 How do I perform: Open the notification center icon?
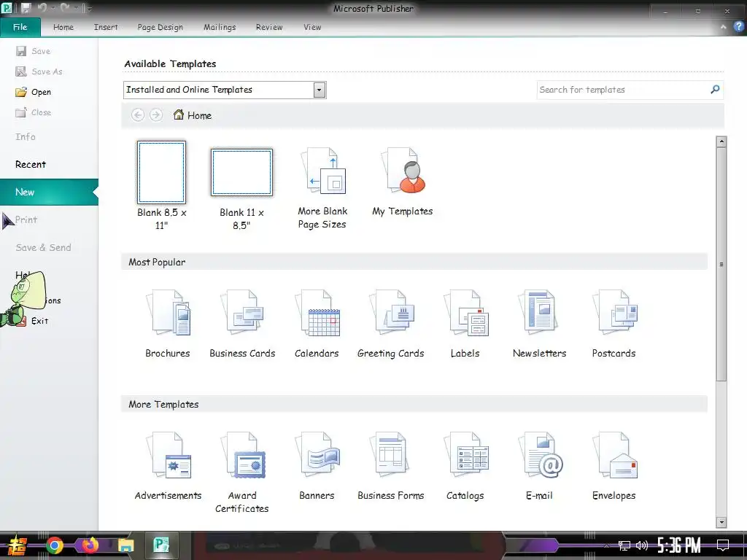tap(723, 545)
